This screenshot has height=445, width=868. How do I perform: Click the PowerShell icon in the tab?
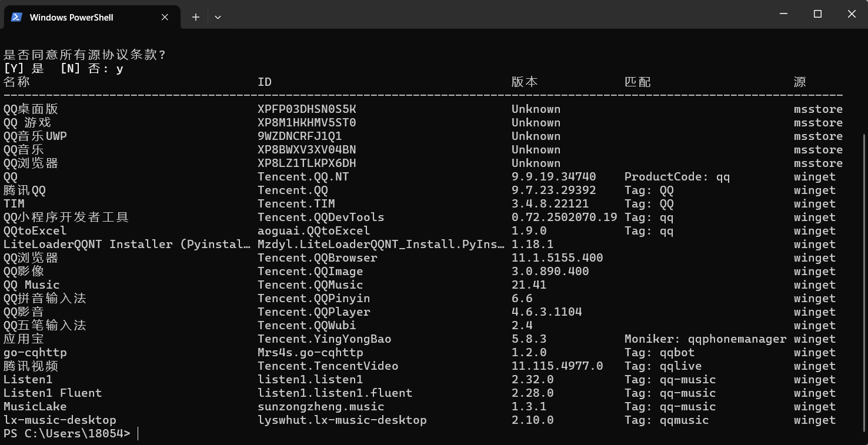coord(16,17)
